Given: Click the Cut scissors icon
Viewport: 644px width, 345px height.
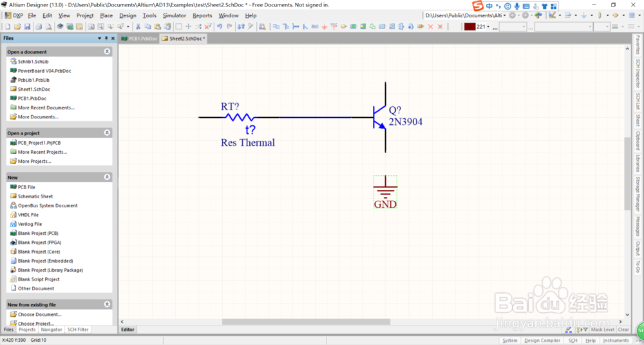Looking at the screenshot, I should click(138, 26).
